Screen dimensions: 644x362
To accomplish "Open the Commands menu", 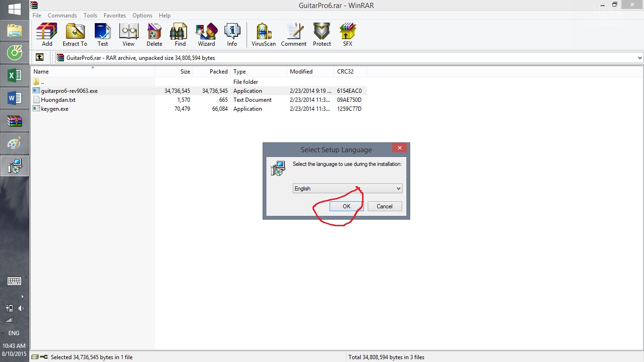I will pos(62,16).
